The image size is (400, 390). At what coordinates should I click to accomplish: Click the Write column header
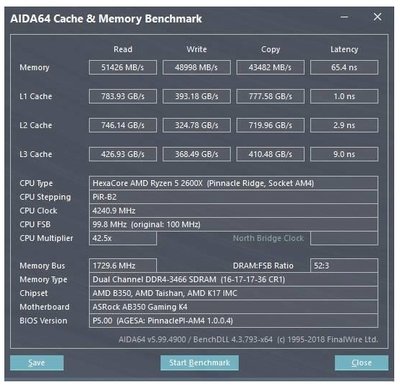coord(197,49)
